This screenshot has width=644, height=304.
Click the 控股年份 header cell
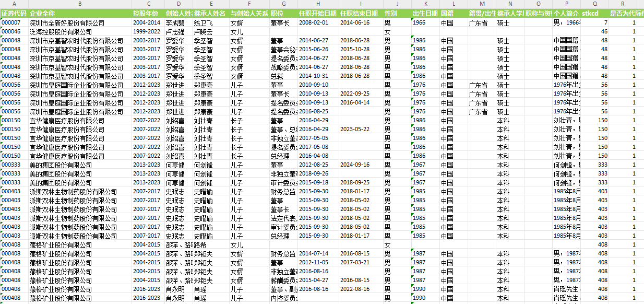coord(148,13)
